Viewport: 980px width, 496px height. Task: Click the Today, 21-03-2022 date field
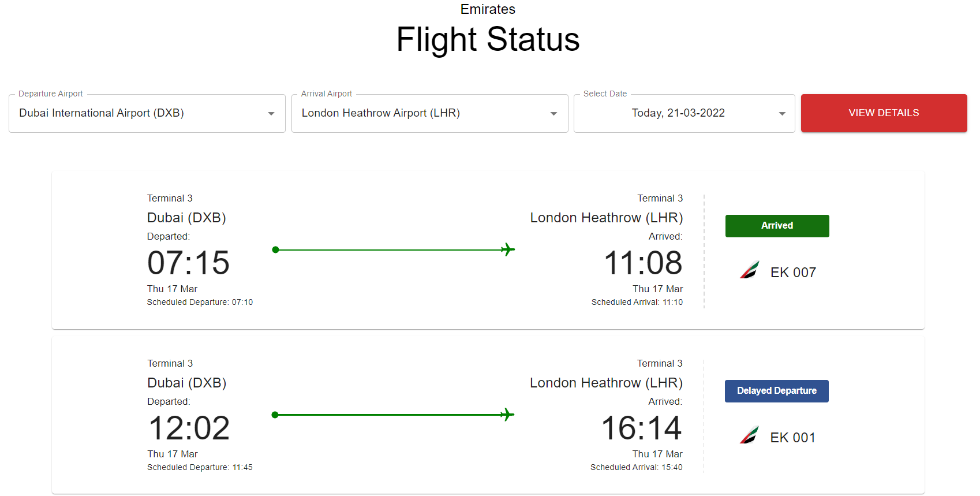pyautogui.click(x=678, y=113)
